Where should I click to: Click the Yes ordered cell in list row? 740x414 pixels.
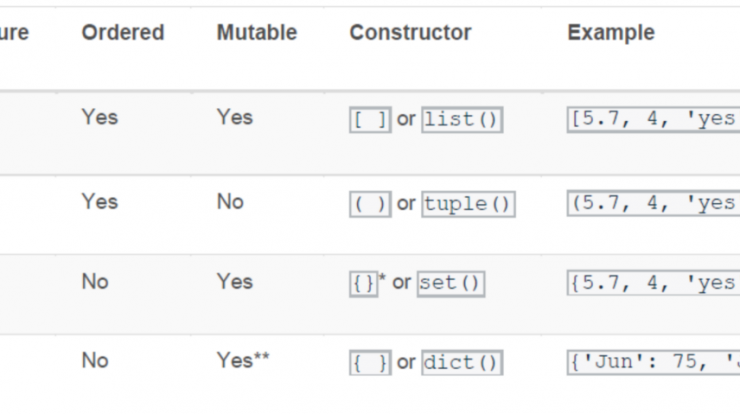click(100, 118)
